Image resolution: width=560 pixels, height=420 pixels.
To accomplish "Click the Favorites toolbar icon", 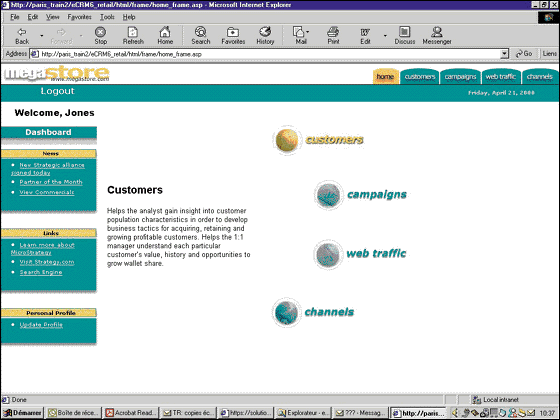I will (233, 32).
